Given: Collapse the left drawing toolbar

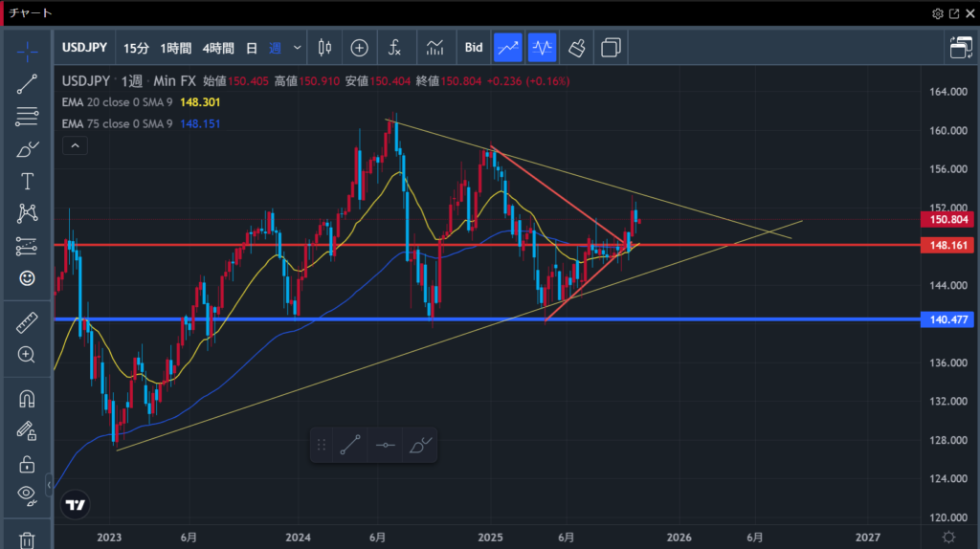Looking at the screenshot, I should (x=49, y=488).
